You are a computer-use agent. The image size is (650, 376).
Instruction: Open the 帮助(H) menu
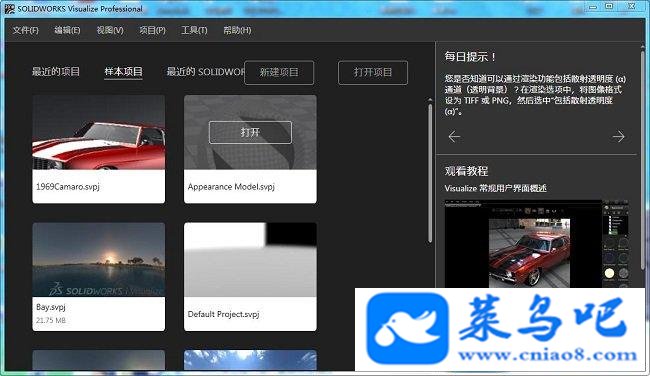coord(237,30)
